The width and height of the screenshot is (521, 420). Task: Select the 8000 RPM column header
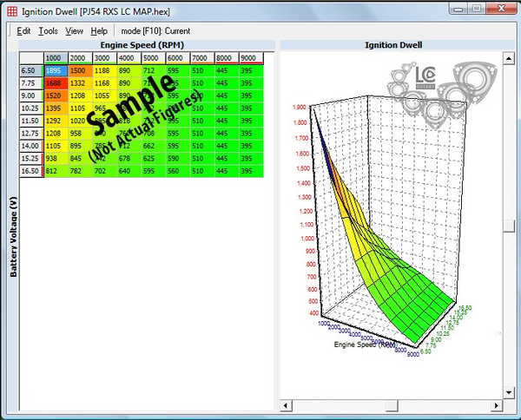(227, 58)
